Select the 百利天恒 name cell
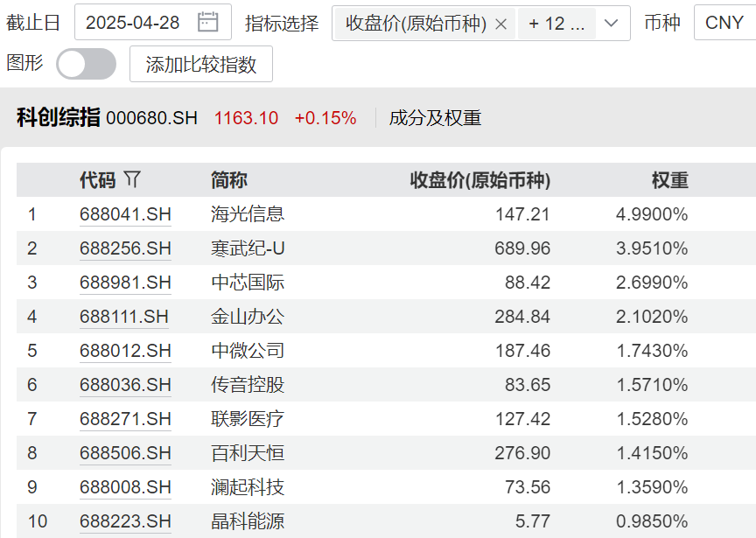Image resolution: width=756 pixels, height=538 pixels. [248, 453]
